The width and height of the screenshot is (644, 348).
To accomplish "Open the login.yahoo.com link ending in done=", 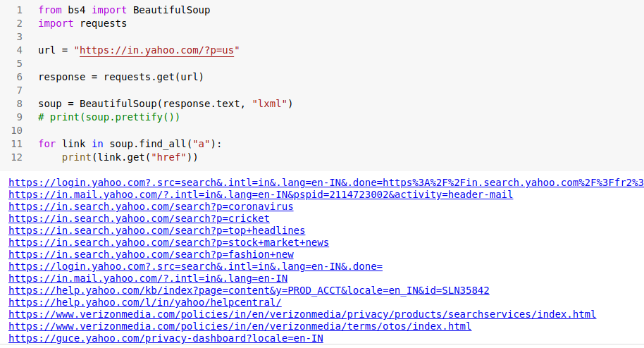I will tap(195, 266).
